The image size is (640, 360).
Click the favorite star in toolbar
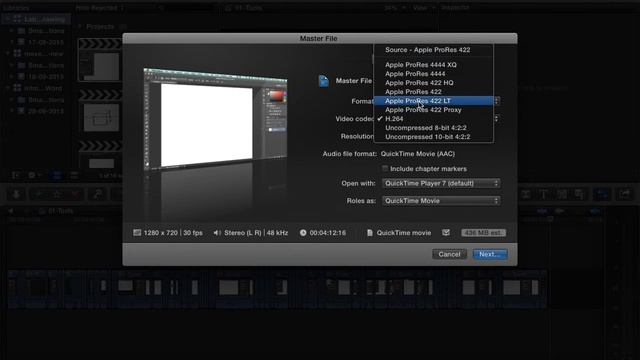click(57, 194)
